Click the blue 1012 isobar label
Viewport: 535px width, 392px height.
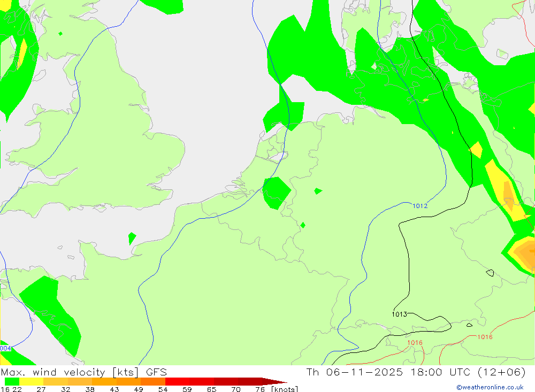click(x=420, y=206)
